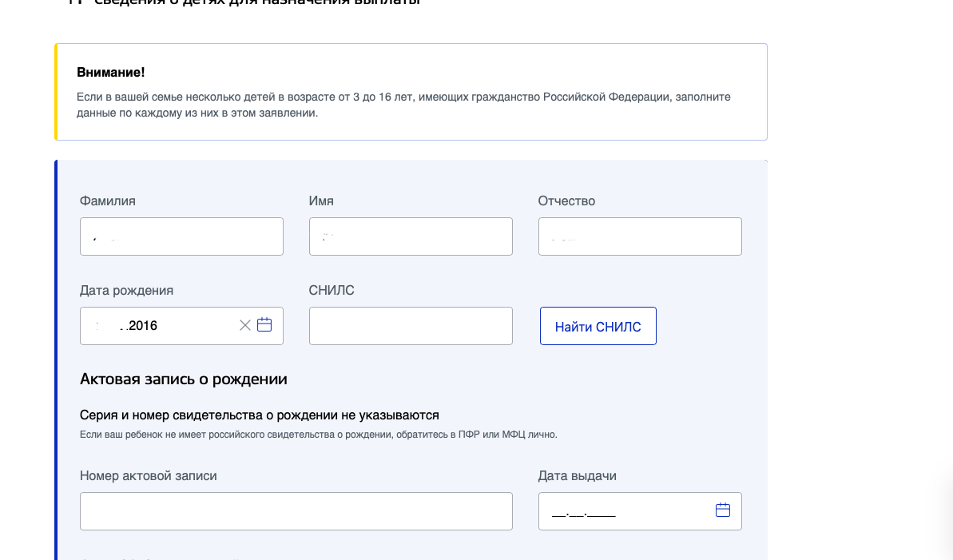Click the Актовая запись о рождении heading
Image resolution: width=953 pixels, height=560 pixels.
click(x=184, y=379)
